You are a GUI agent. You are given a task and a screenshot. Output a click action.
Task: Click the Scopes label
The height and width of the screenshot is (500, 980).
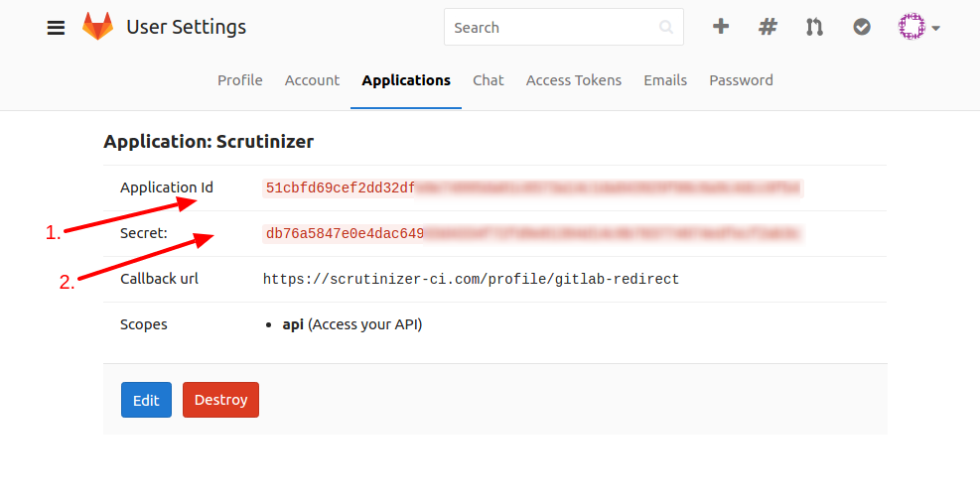pos(144,324)
